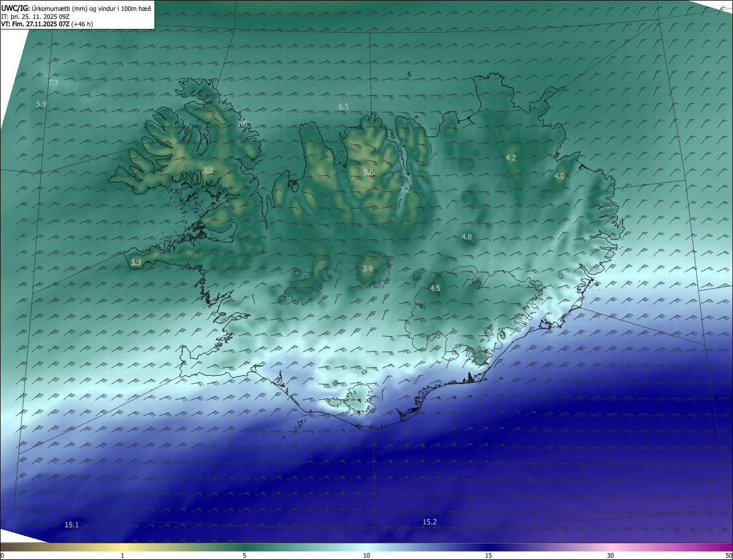
Task: Click the valid time 'VT: Fim. 27.11.2025 07Z (+46 h)'
Action: click(48, 24)
